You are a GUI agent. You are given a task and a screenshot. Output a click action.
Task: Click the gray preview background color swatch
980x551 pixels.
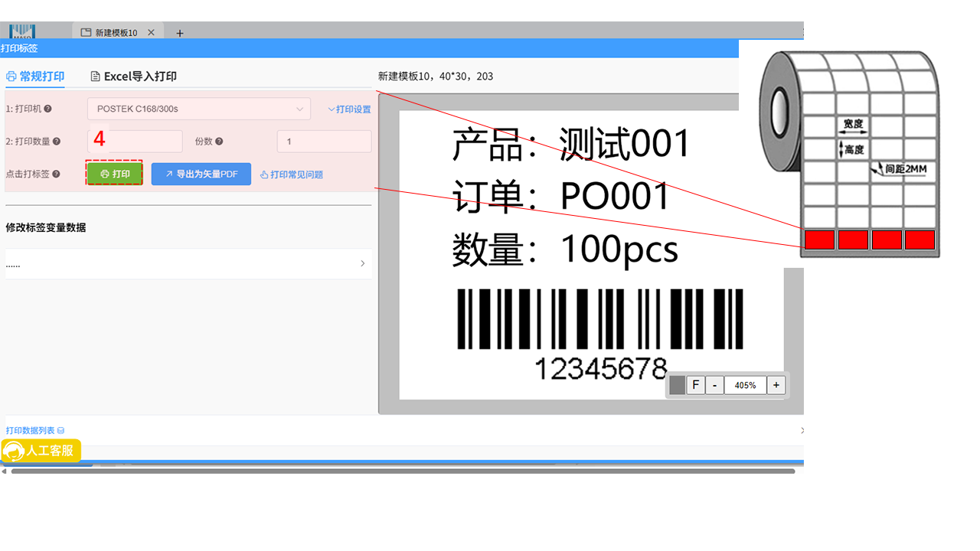677,385
